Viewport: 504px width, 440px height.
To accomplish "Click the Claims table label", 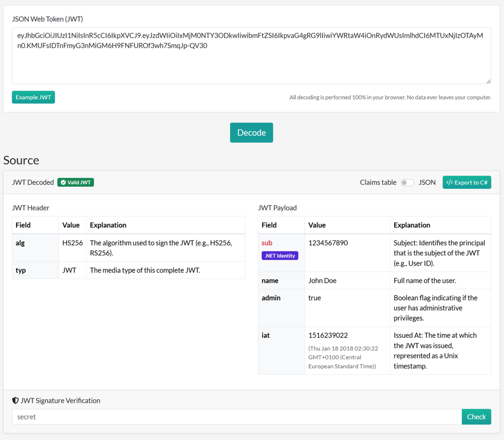I will 378,182.
